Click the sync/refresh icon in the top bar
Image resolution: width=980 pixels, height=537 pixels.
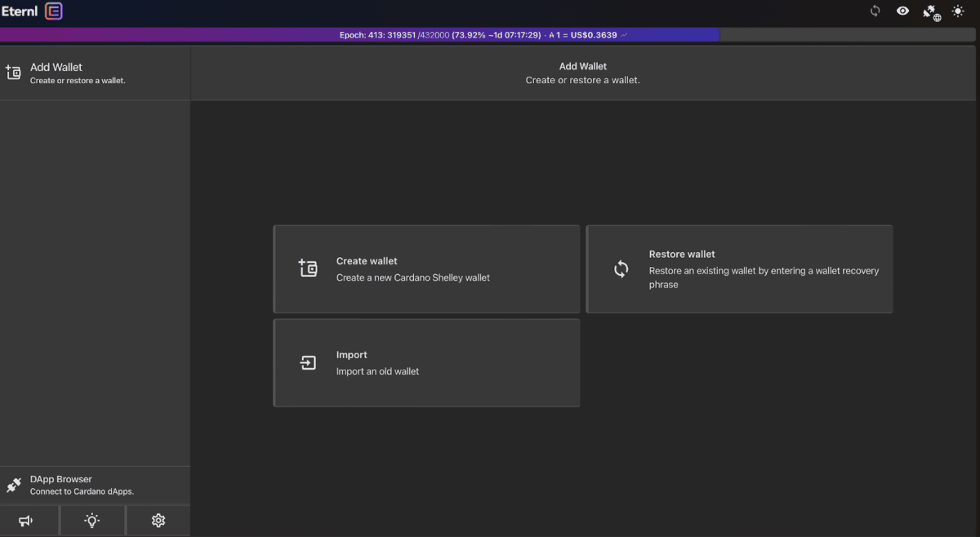point(876,11)
